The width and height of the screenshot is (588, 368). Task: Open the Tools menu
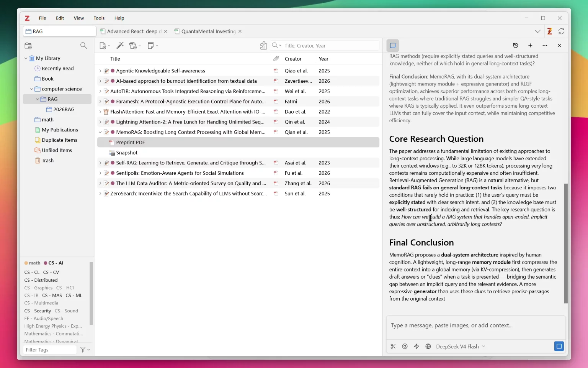[x=99, y=18]
